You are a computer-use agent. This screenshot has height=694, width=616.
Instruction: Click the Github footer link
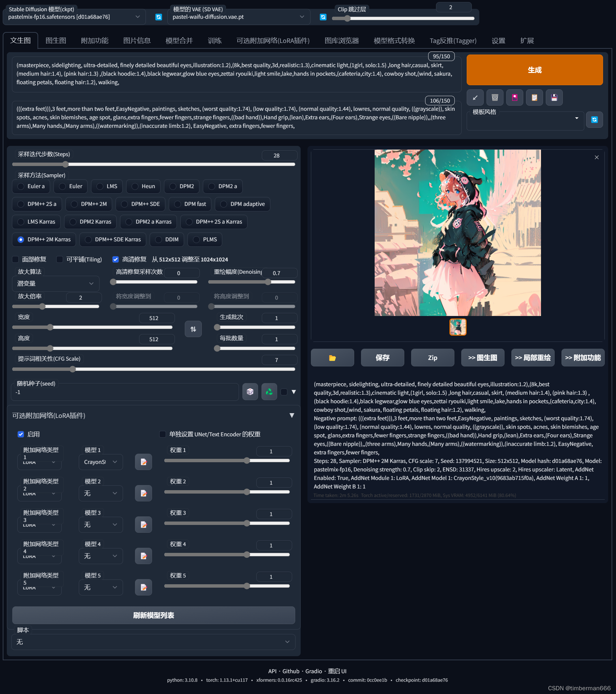point(291,671)
